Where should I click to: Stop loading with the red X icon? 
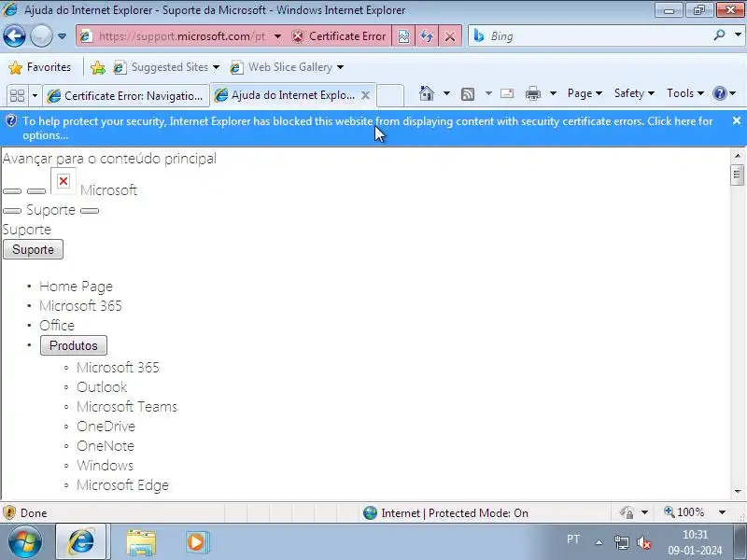point(450,36)
